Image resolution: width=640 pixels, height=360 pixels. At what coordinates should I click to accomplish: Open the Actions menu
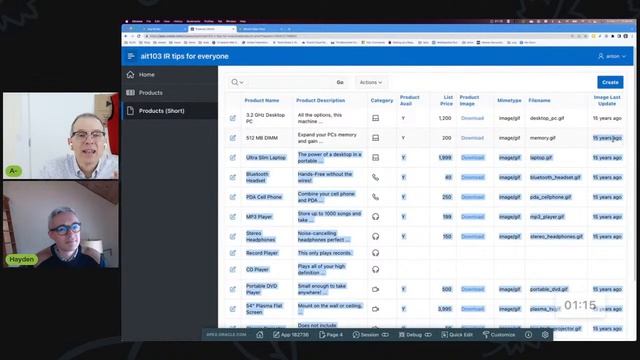pos(371,82)
